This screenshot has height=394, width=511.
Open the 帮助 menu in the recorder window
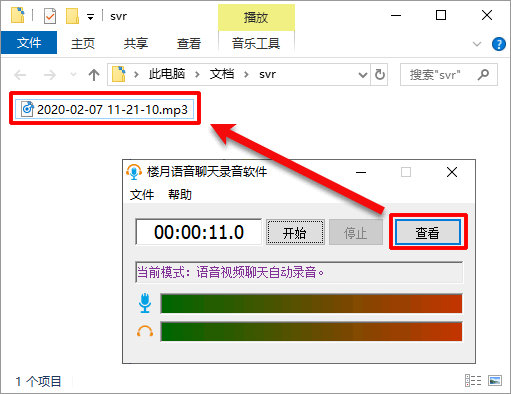click(180, 194)
